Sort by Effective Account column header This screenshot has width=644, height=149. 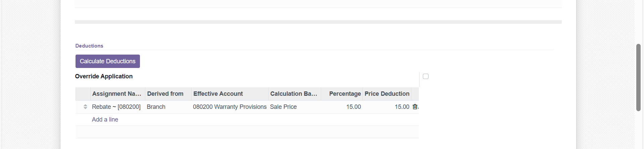click(x=218, y=94)
